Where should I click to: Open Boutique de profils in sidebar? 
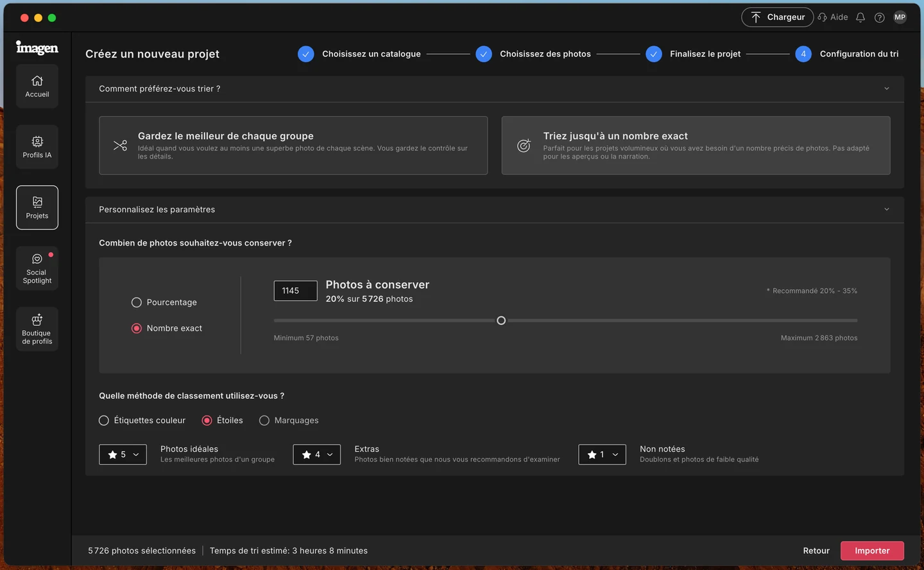click(x=37, y=329)
